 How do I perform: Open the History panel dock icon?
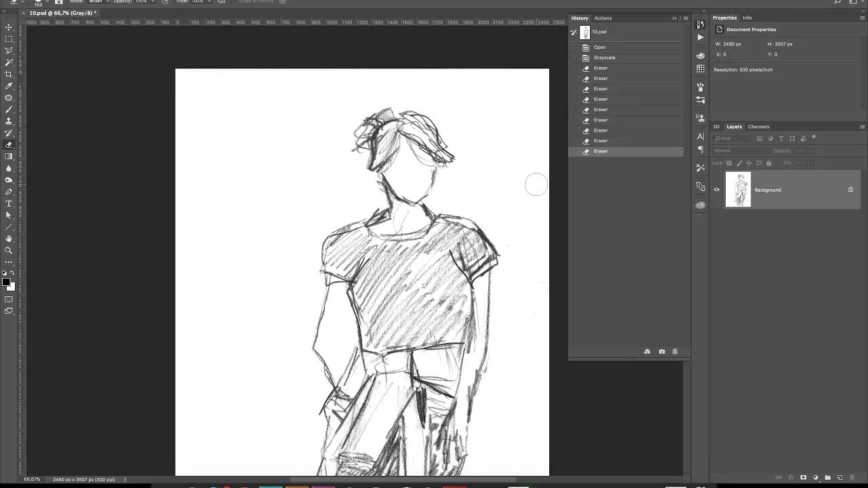[701, 24]
